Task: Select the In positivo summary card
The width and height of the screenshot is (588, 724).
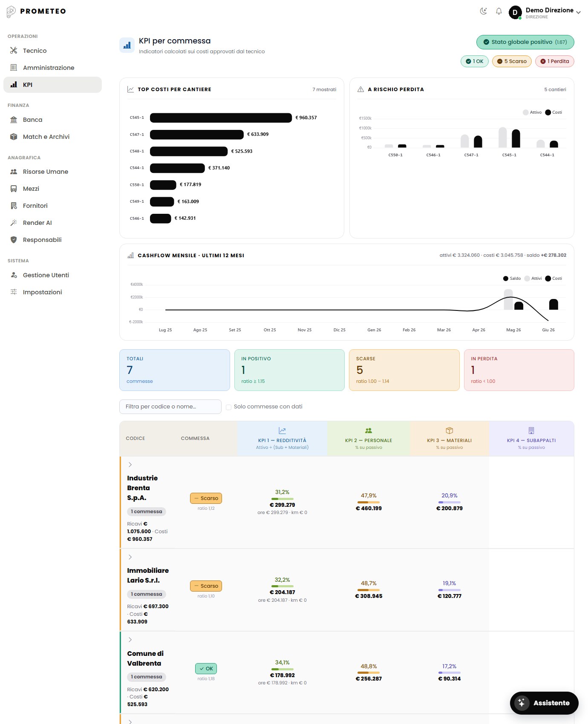Action: 289,370
